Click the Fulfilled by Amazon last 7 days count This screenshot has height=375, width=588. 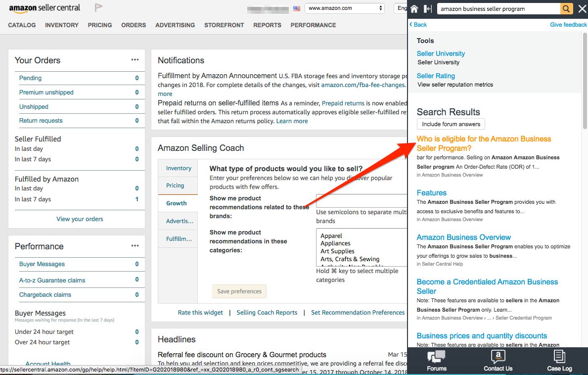click(x=136, y=199)
